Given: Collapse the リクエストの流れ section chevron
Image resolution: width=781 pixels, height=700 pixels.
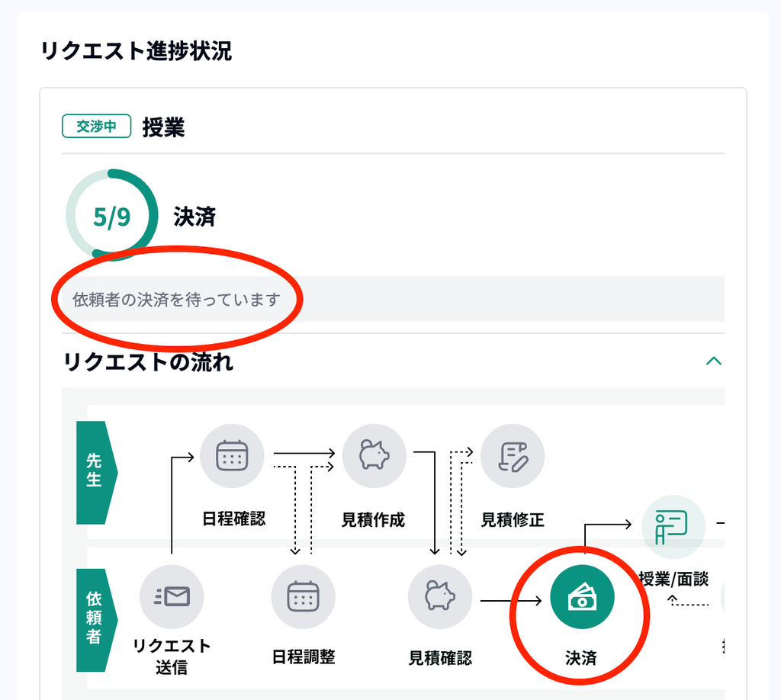Looking at the screenshot, I should tap(714, 361).
